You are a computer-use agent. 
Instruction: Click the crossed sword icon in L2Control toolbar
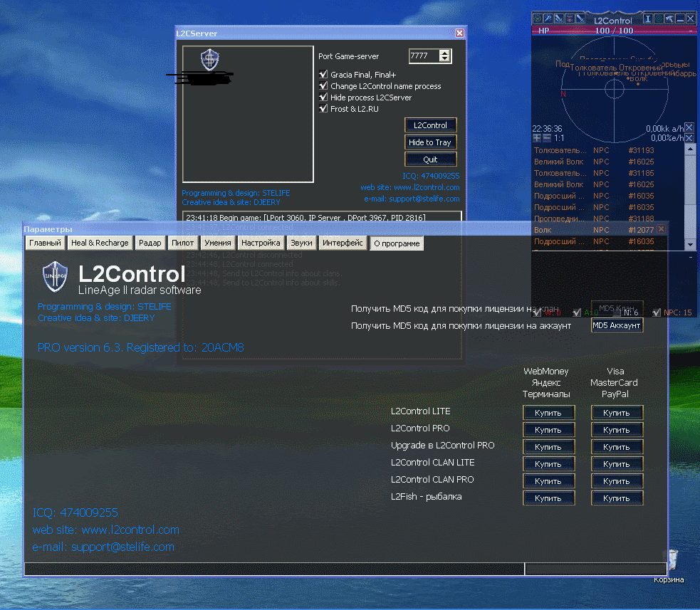[x=559, y=19]
